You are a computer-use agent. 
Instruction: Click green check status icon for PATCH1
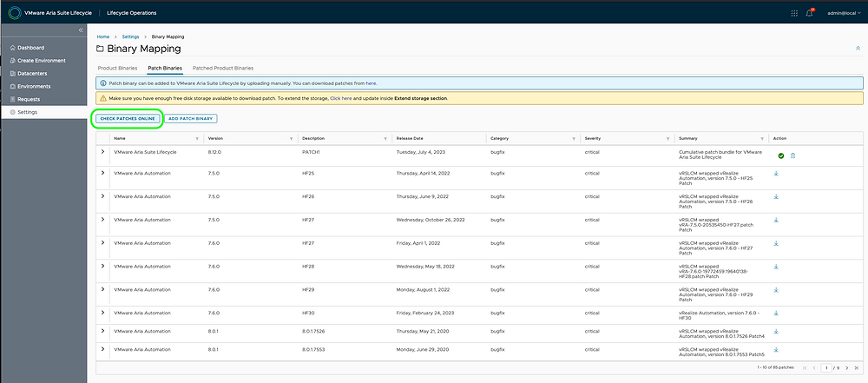pyautogui.click(x=781, y=155)
